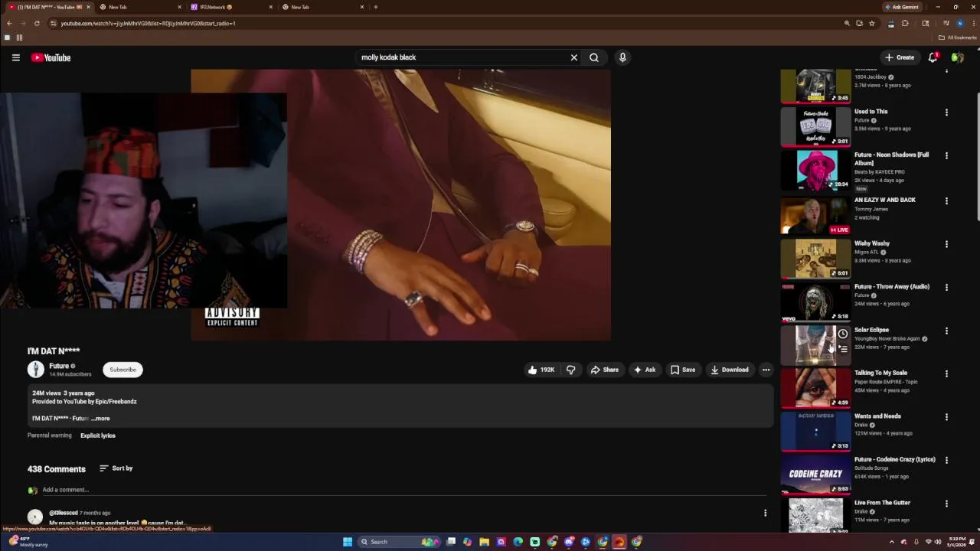Open more actions beside Download
Image resolution: width=980 pixels, height=551 pixels.
coord(766,370)
